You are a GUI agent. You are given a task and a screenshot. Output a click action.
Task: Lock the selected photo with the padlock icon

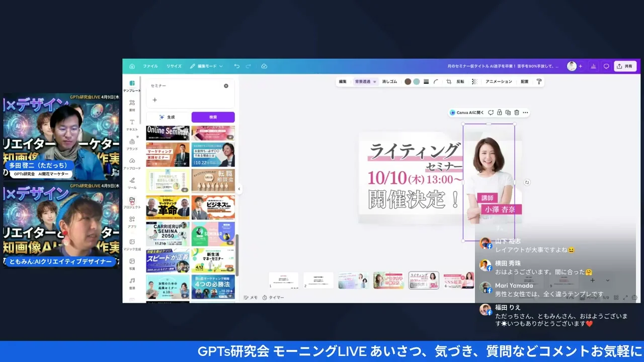[x=500, y=112]
